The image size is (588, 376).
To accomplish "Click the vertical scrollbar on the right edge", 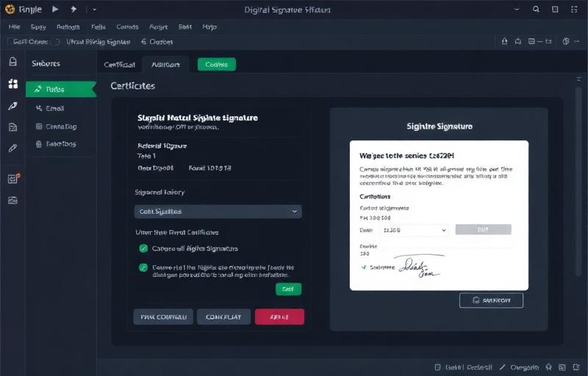I will tap(578, 181).
